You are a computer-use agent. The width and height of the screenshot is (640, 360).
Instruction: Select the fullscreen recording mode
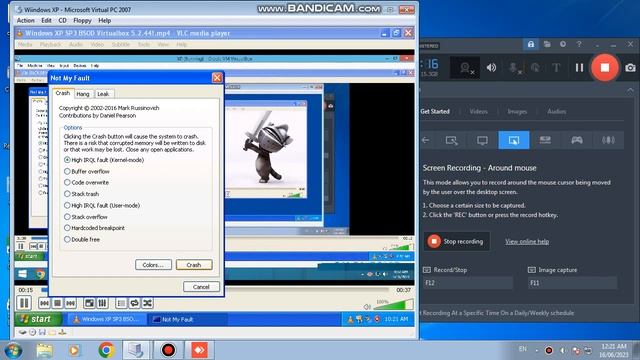pos(482,140)
